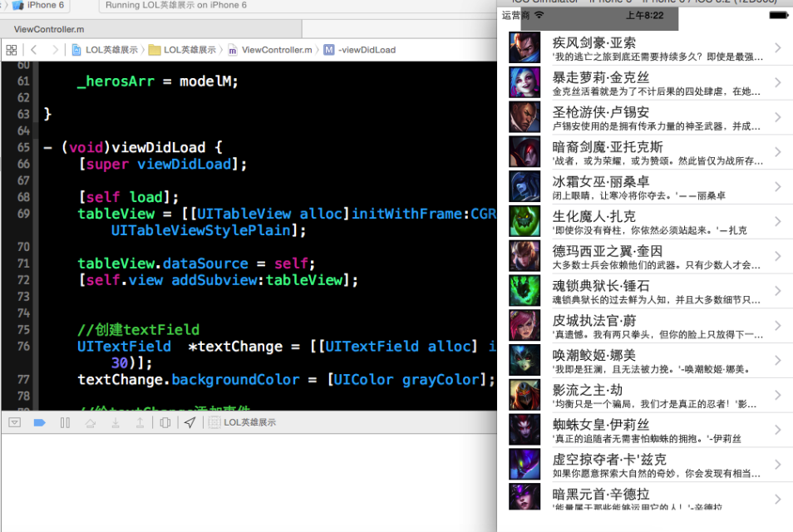The width and height of the screenshot is (793, 532).
Task: Tap disclosure arrow for 疾风剑豪·亚索
Action: point(778,47)
